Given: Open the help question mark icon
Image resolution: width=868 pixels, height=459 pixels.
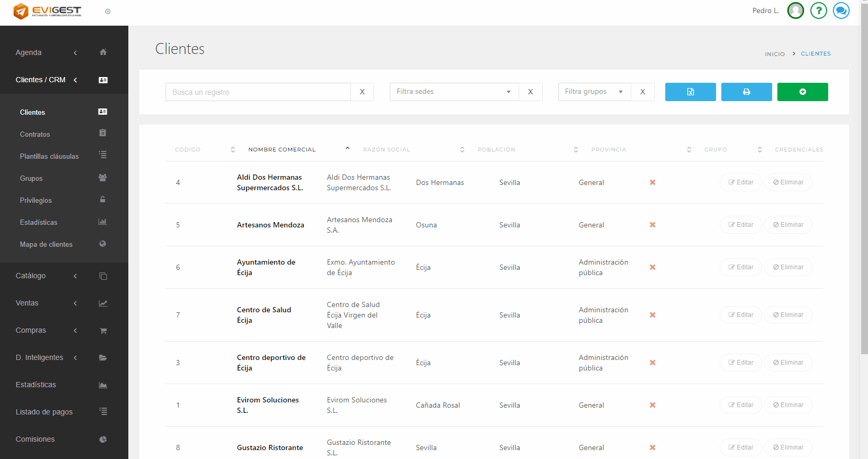Looking at the screenshot, I should point(818,10).
